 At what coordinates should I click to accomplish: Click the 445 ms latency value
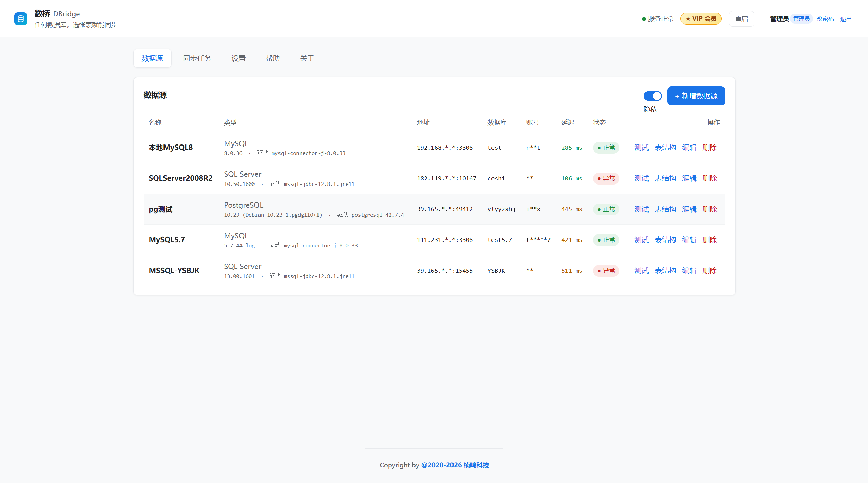pyautogui.click(x=572, y=209)
